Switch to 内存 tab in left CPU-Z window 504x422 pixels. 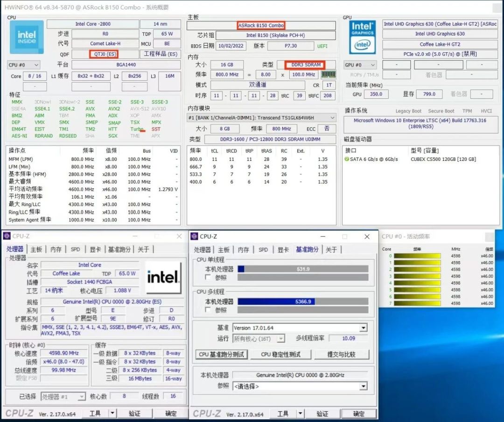point(56,249)
